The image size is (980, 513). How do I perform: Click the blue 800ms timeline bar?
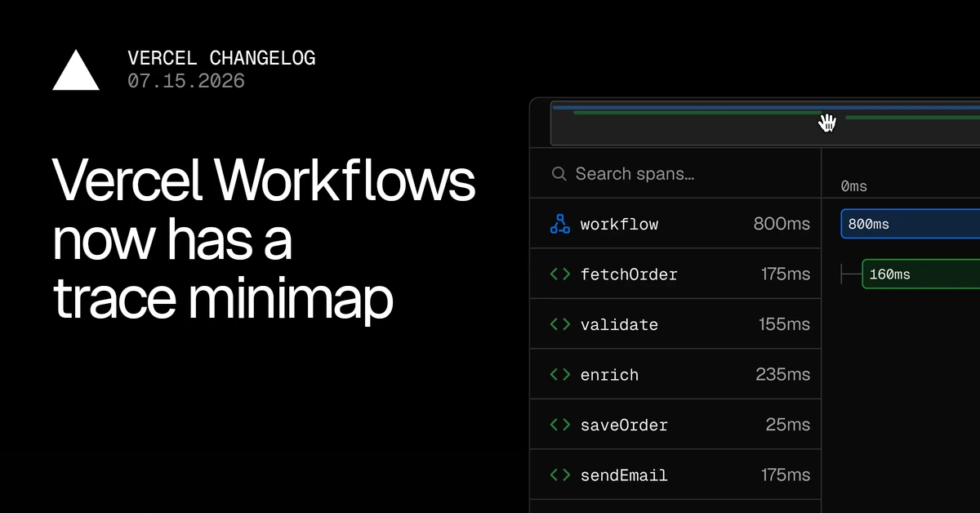[x=911, y=224]
